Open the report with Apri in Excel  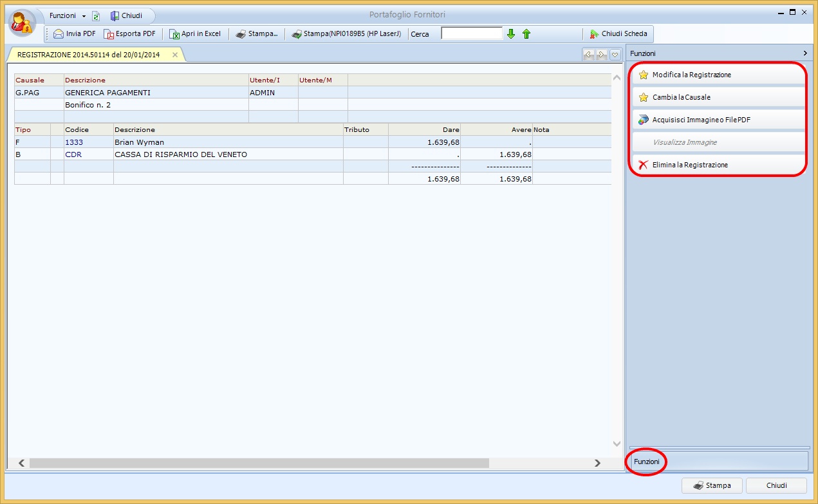195,34
